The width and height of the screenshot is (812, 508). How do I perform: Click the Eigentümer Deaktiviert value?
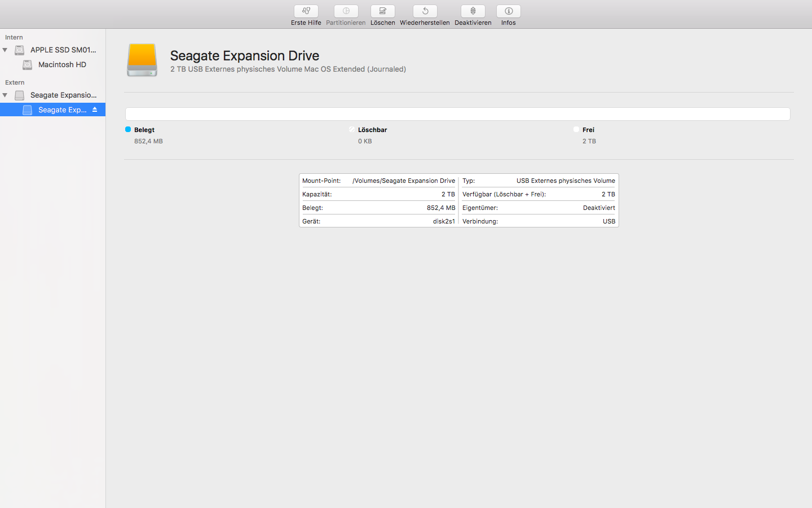point(599,208)
